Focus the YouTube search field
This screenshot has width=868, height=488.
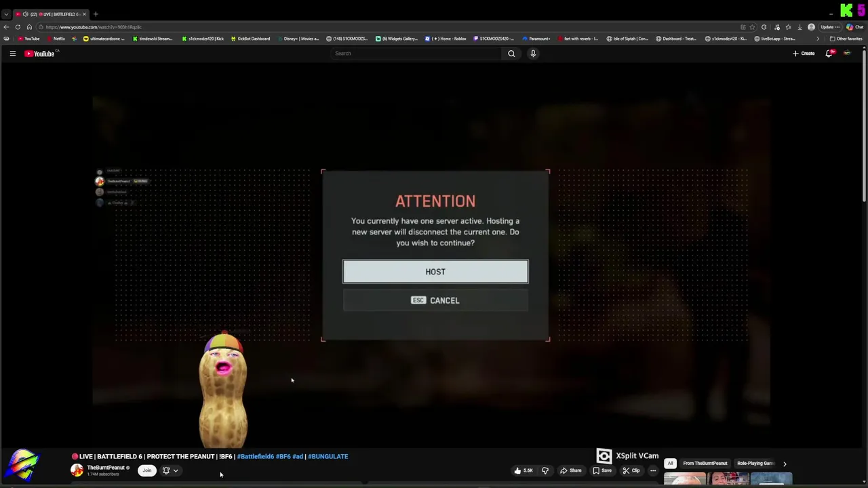[x=416, y=54]
